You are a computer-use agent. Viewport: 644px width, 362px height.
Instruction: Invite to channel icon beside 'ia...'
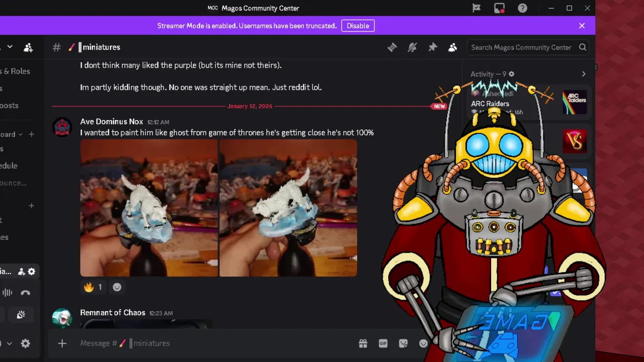click(22, 271)
